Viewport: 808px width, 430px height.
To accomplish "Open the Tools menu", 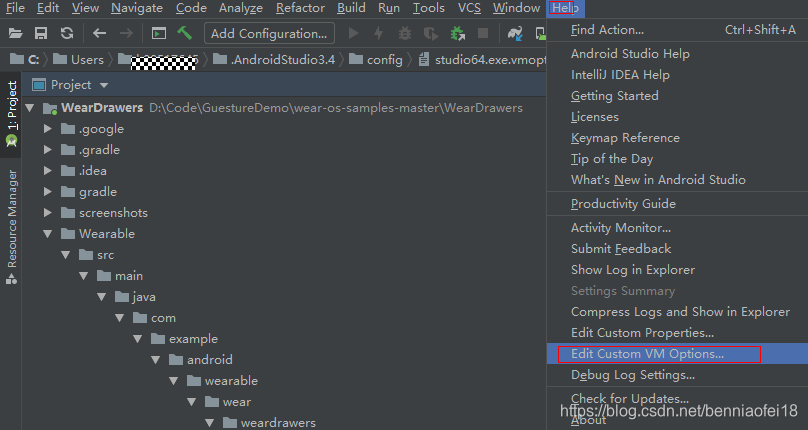I will pos(429,8).
